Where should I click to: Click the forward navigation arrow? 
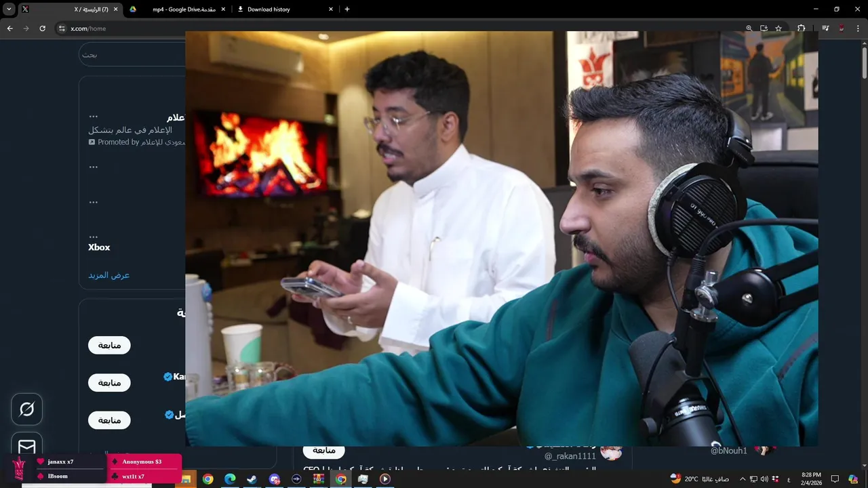click(26, 28)
